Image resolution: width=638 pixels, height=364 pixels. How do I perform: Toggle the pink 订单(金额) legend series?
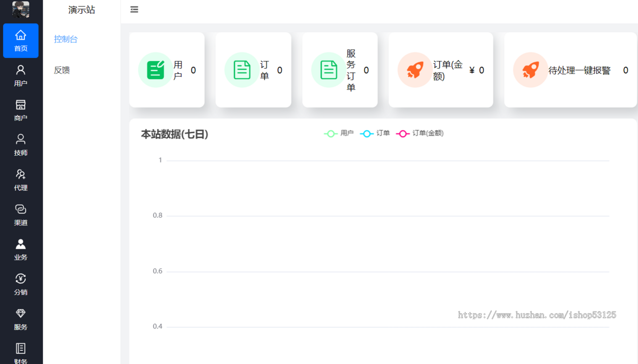419,133
